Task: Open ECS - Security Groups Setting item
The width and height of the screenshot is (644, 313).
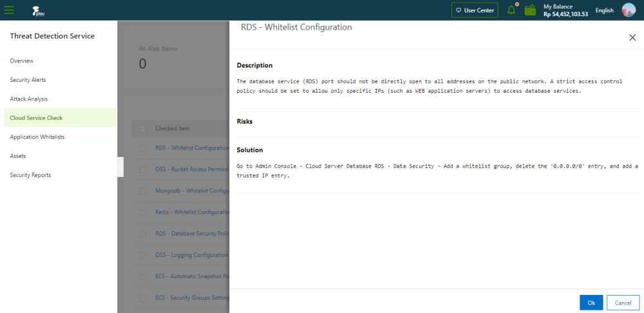Action: coord(192,298)
